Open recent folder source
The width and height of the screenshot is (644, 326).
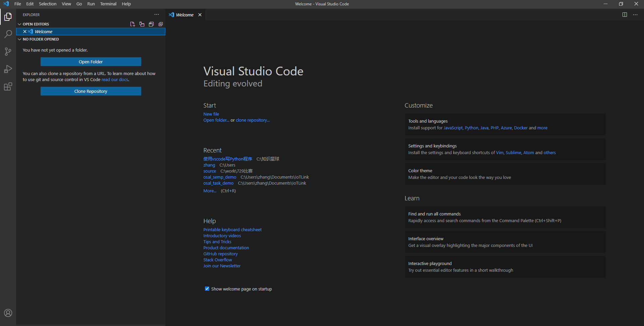click(210, 171)
